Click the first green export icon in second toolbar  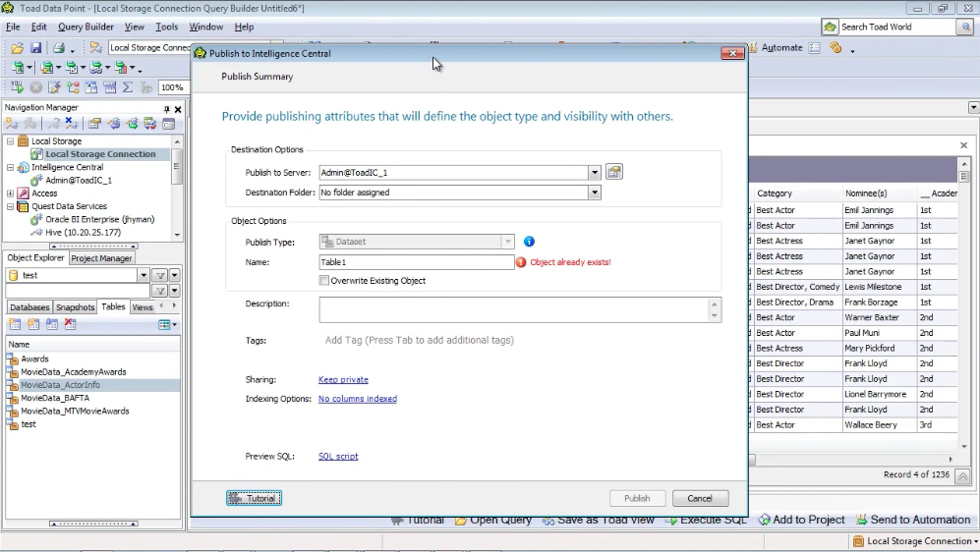[x=18, y=68]
